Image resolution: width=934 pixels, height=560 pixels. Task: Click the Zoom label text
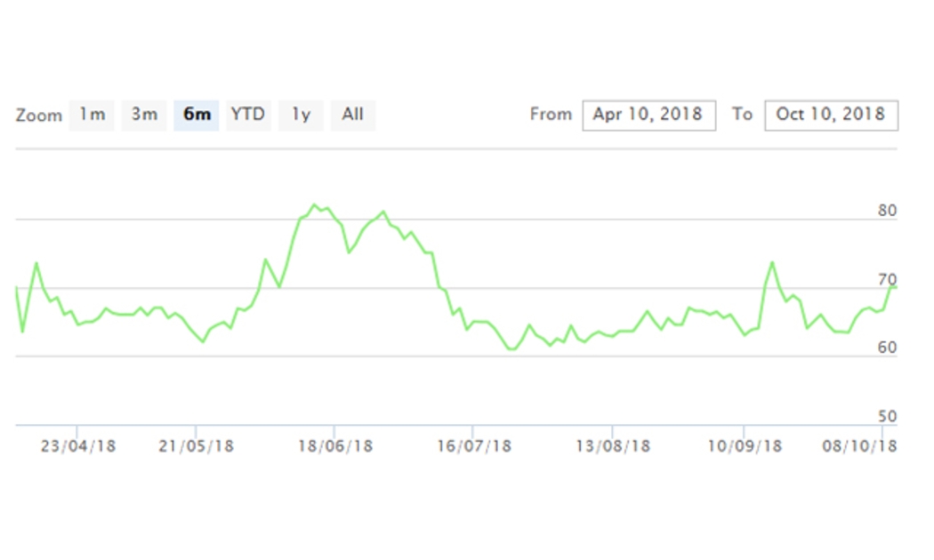39,116
